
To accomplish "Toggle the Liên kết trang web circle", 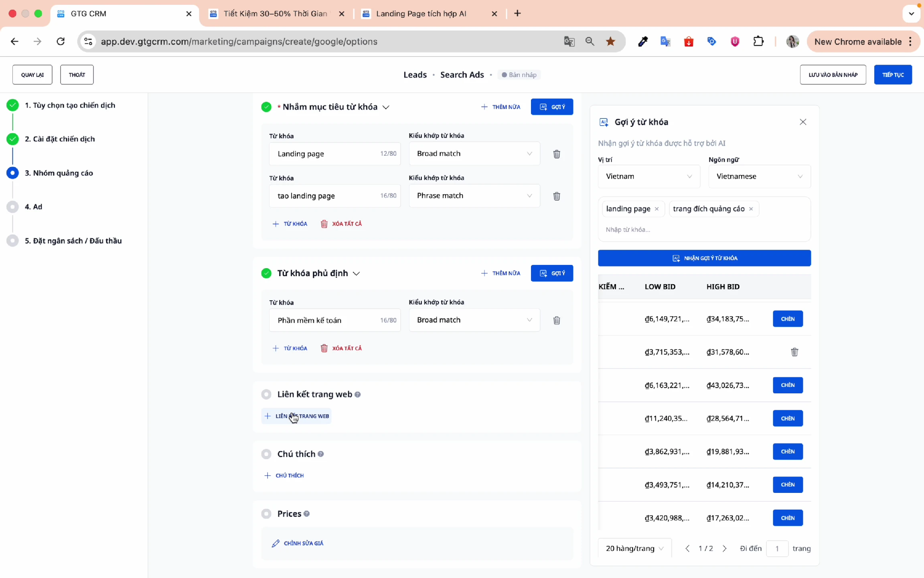I will point(266,394).
